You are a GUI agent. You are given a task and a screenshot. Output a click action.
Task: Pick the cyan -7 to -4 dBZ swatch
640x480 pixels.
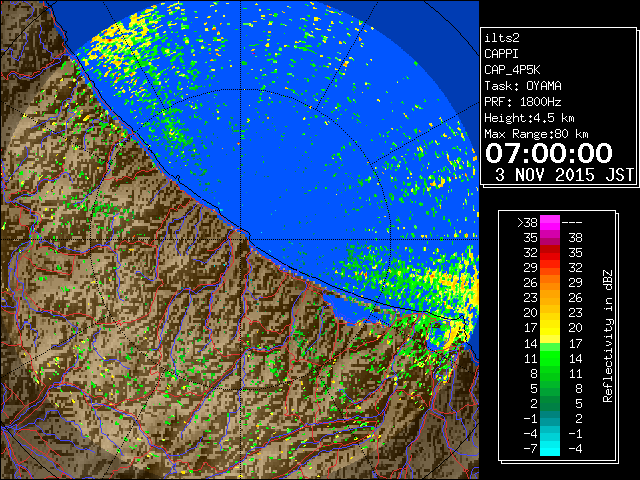(550, 448)
